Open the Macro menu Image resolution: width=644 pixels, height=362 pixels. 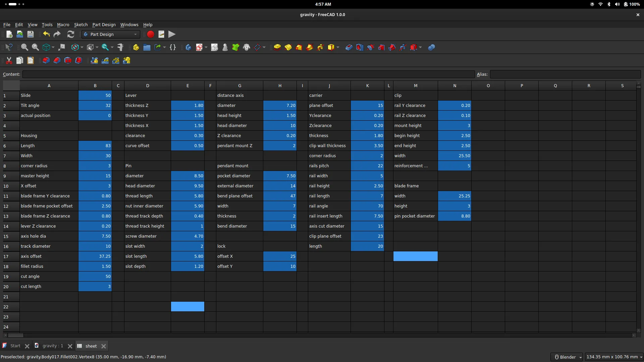pos(63,24)
